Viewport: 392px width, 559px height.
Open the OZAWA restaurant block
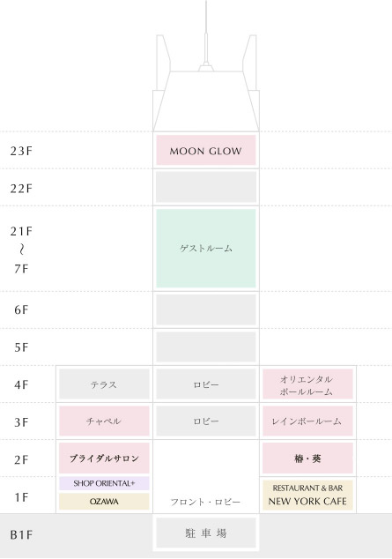pyautogui.click(x=104, y=501)
